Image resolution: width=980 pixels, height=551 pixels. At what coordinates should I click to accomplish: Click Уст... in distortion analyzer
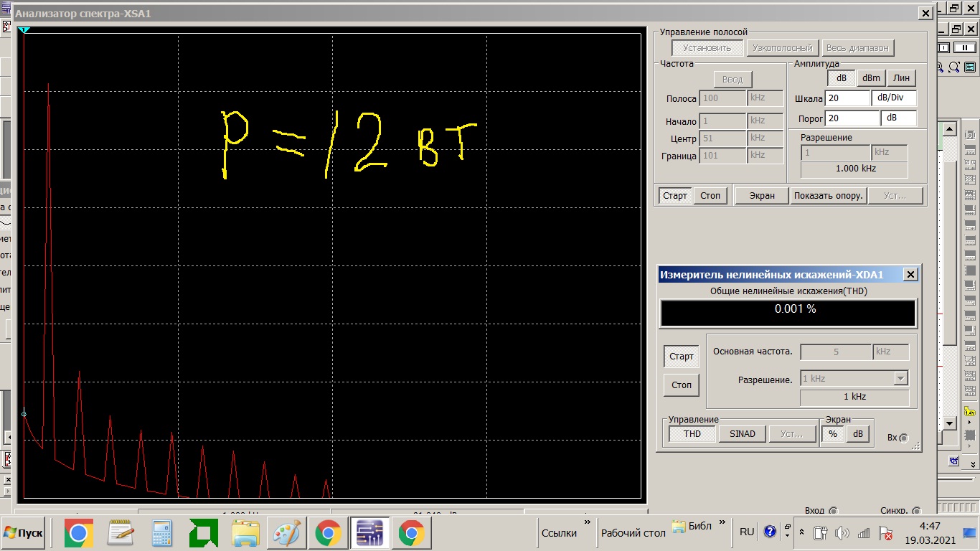[793, 433]
